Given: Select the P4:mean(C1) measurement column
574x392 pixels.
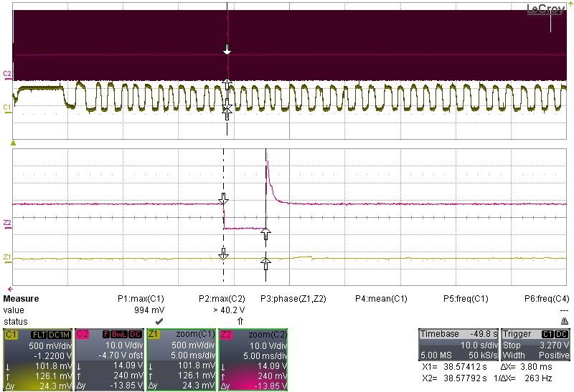Looking at the screenshot, I should 381,299.
